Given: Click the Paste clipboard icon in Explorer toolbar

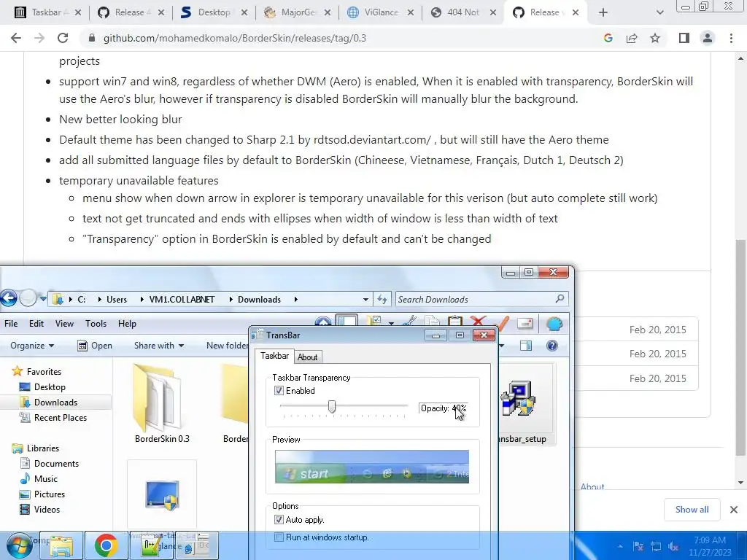Looking at the screenshot, I should pyautogui.click(x=455, y=322).
